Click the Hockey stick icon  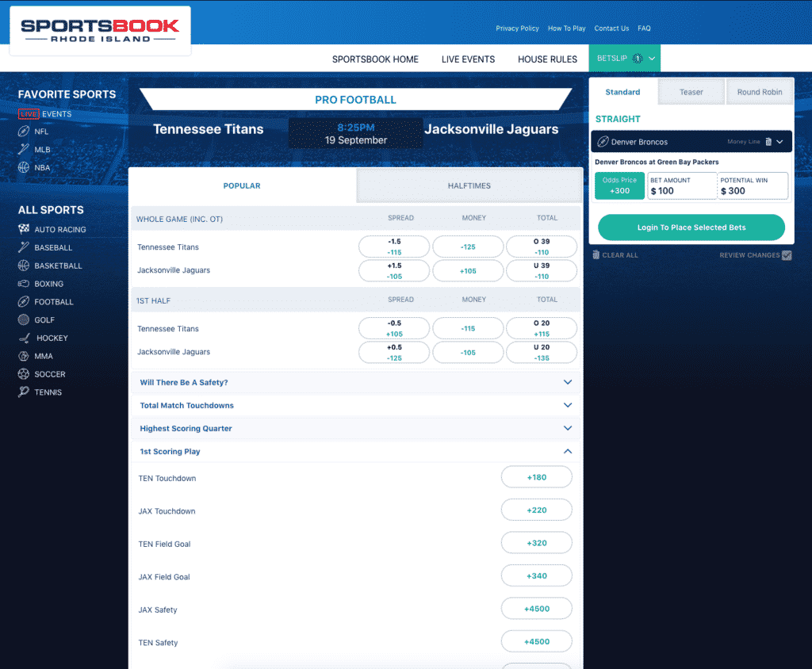click(x=25, y=338)
